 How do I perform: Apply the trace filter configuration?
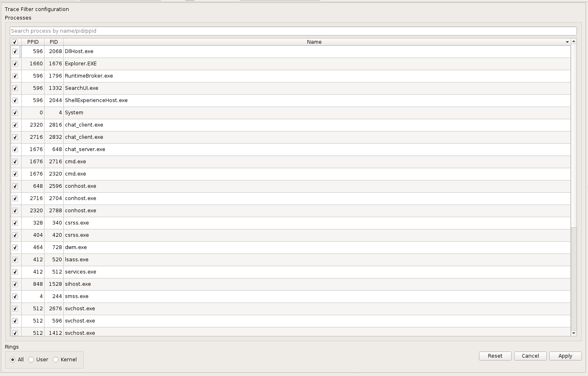(x=565, y=356)
